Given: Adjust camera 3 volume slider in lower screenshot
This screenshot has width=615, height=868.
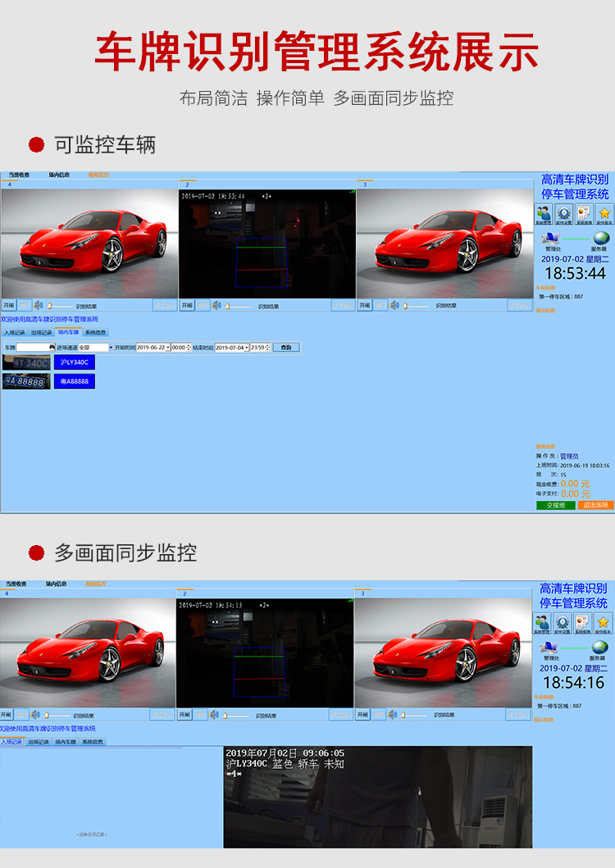Looking at the screenshot, I should 414,716.
